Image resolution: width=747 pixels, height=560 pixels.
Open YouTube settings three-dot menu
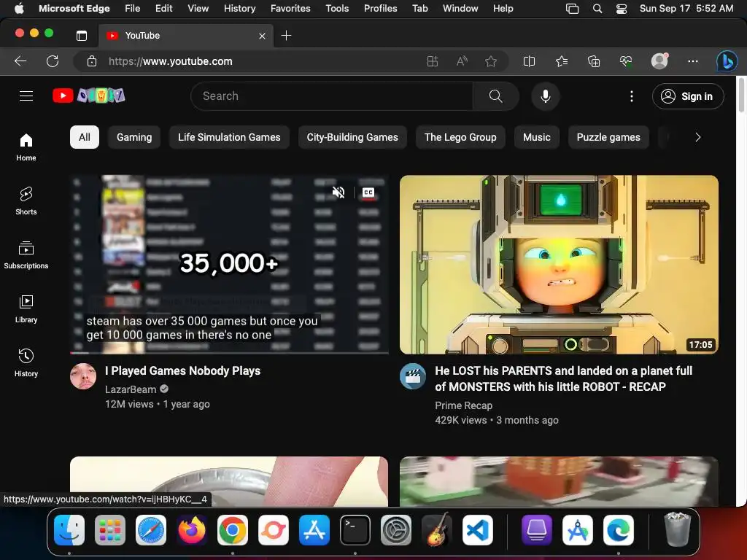click(632, 96)
